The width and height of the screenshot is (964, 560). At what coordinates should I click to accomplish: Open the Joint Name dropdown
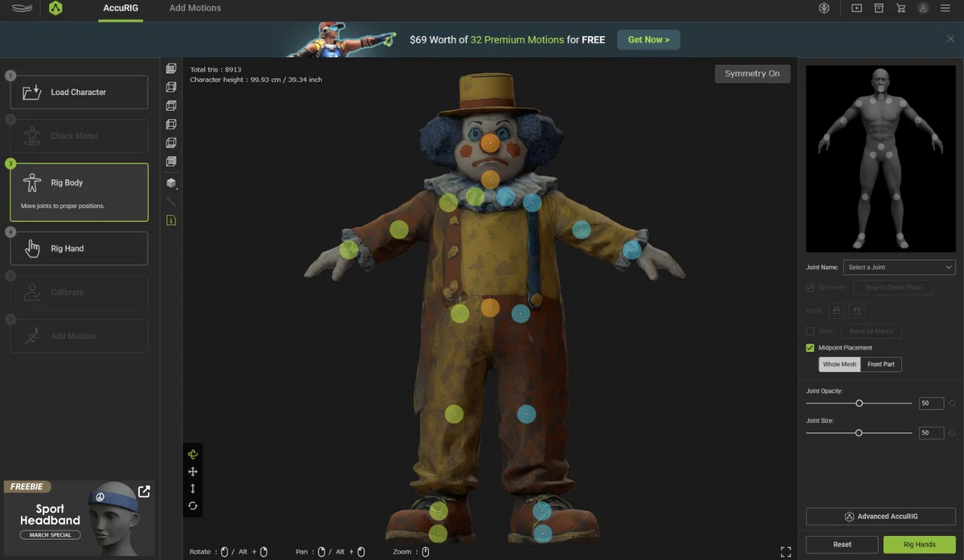[899, 268]
